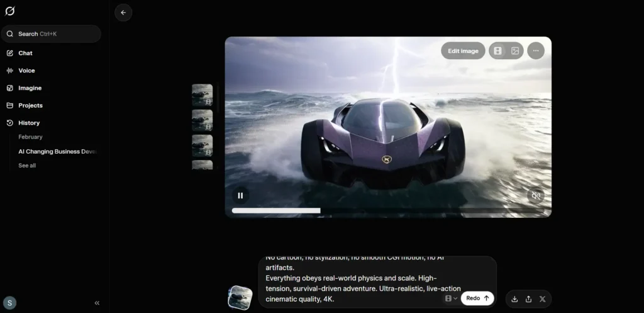Click the share upload icon
The width and height of the screenshot is (644, 313).
528,299
